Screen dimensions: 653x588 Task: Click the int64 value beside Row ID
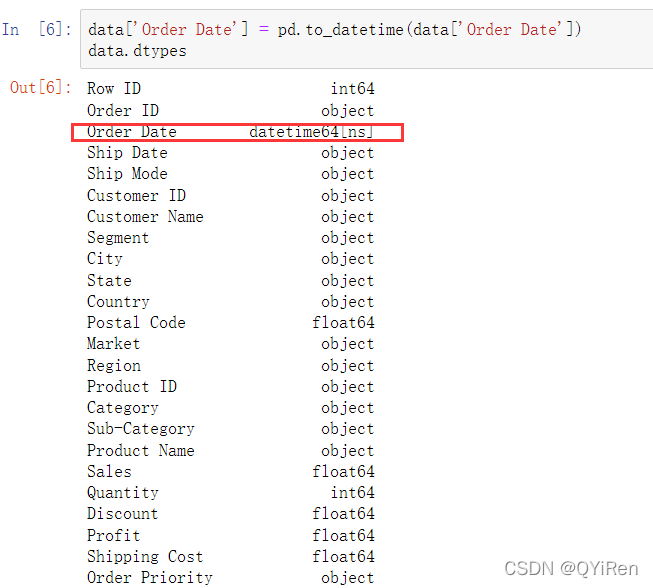point(352,88)
